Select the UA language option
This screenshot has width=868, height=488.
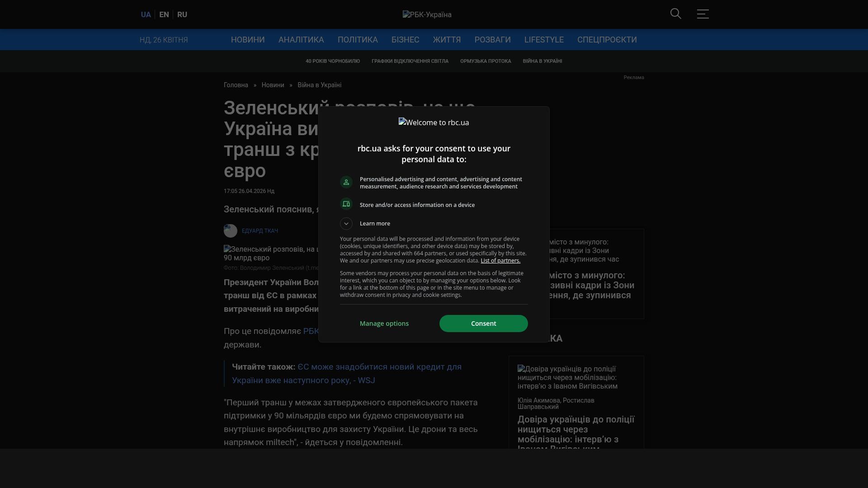146,14
